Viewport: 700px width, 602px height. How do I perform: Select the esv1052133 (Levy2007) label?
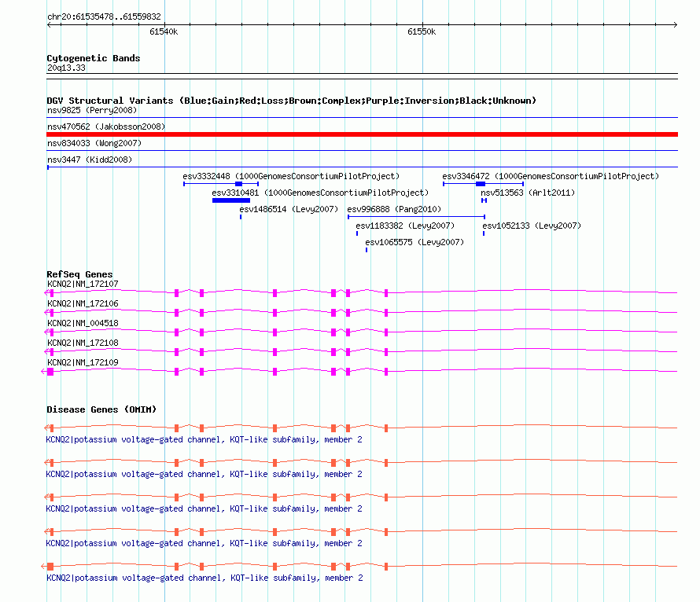pyautogui.click(x=532, y=226)
